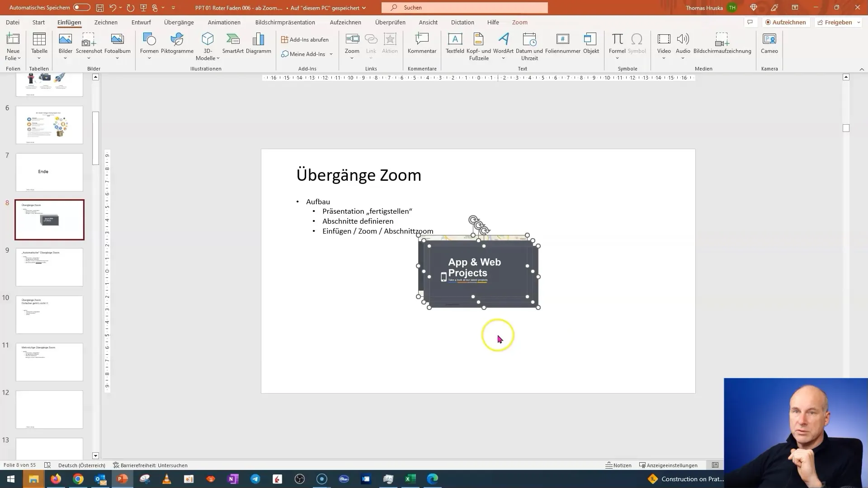Insert Audio
The width and height of the screenshot is (868, 488).
point(683,47)
